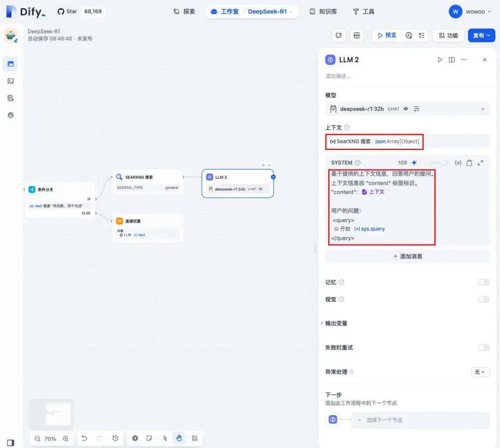This screenshot has height=448, width=500.
Task: Click the 添加消息 add message button
Action: pos(407,256)
